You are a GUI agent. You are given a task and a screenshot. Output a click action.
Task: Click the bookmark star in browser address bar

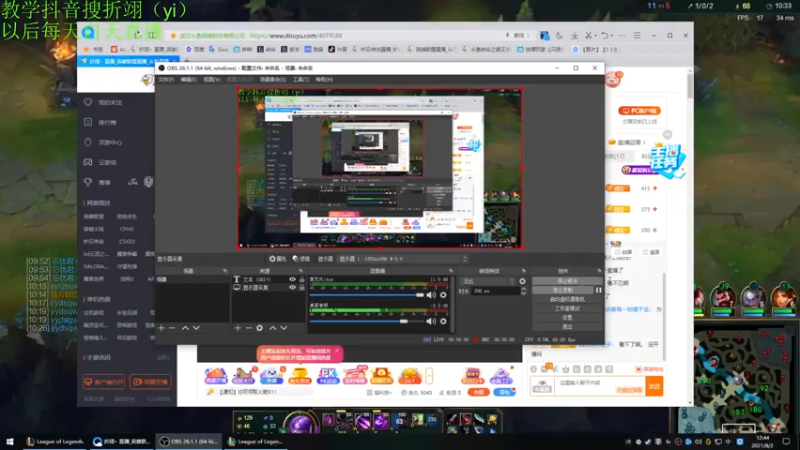click(x=173, y=36)
